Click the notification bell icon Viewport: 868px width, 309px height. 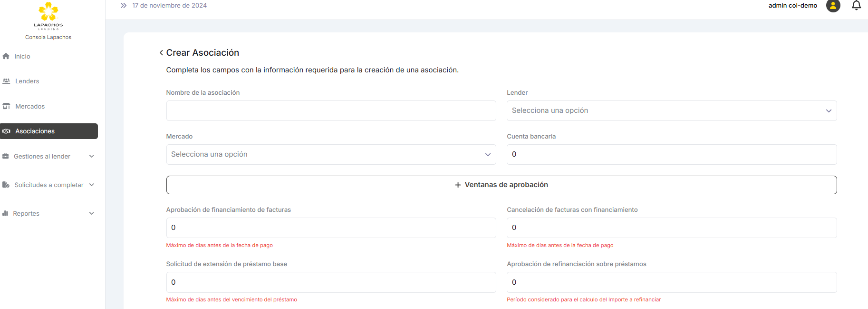856,6
